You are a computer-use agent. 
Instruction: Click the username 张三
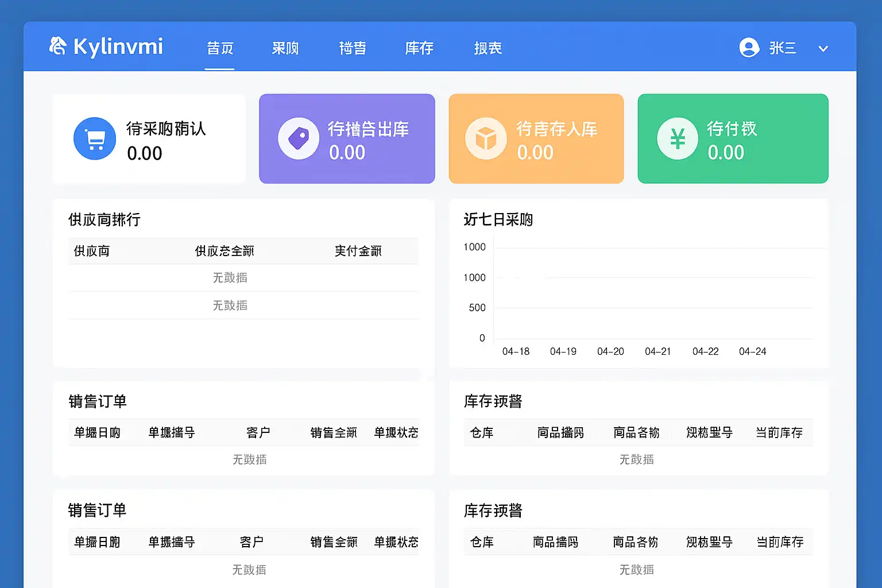783,48
